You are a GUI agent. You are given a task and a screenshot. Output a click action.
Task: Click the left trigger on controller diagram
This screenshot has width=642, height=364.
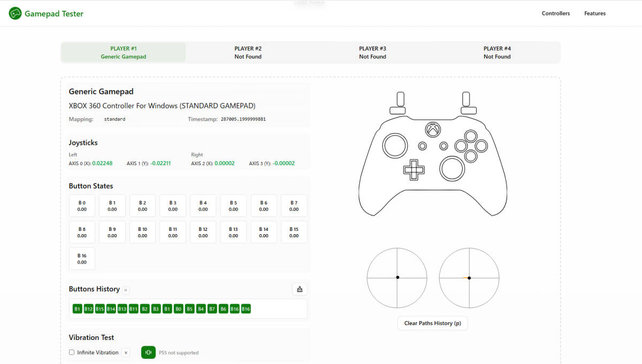(x=400, y=99)
